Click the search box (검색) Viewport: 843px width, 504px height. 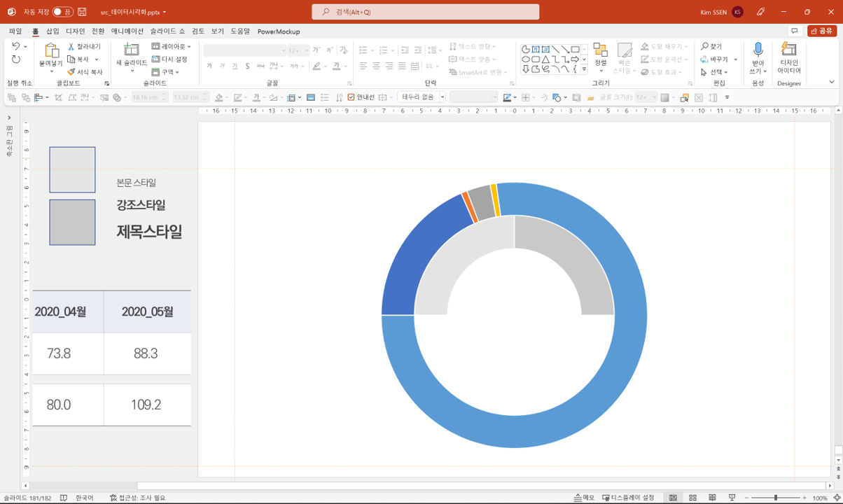426,12
